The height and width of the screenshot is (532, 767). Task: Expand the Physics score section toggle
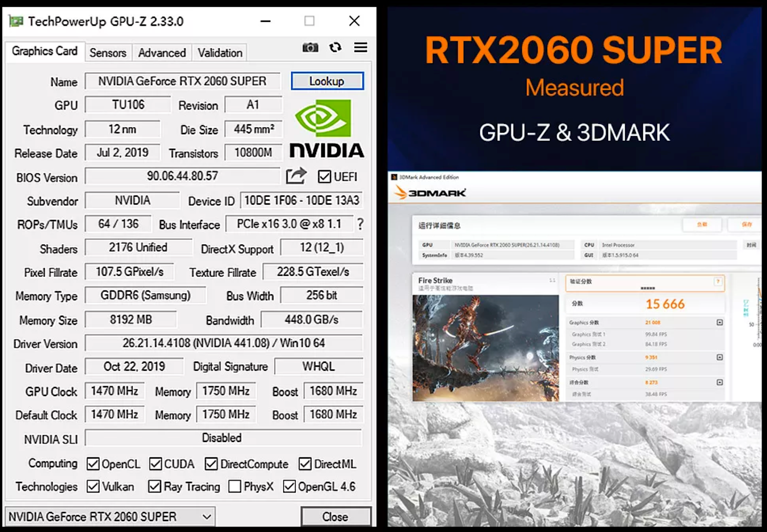[x=720, y=357]
